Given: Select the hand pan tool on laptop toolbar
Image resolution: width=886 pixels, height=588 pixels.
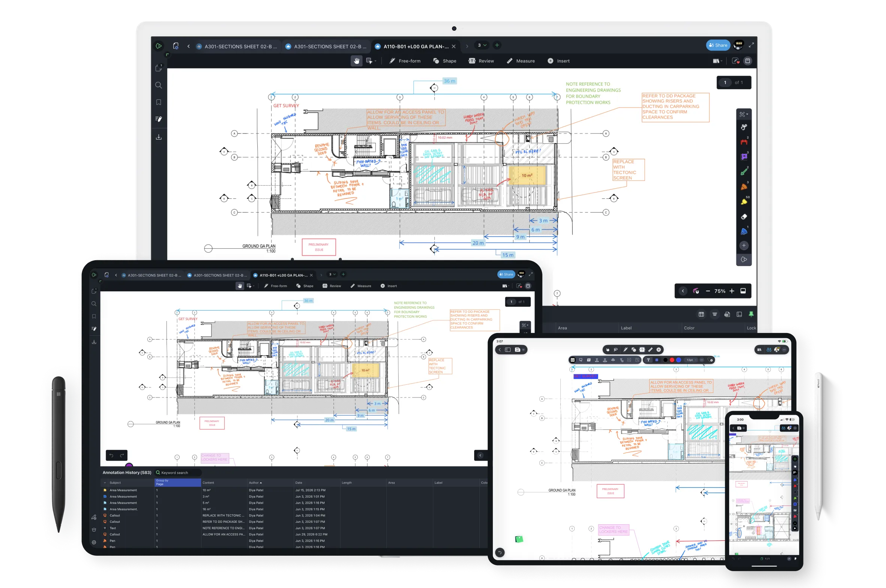Looking at the screenshot, I should pyautogui.click(x=356, y=61).
